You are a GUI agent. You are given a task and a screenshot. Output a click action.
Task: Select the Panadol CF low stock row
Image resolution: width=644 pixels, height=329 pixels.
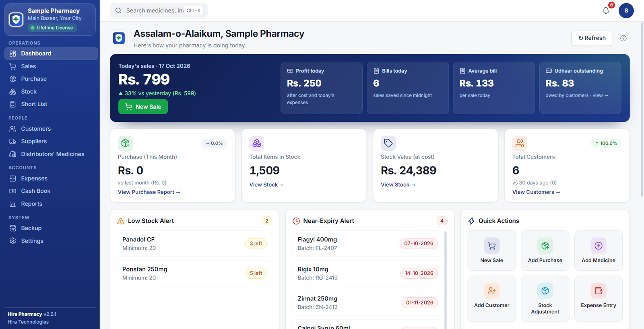(194, 243)
